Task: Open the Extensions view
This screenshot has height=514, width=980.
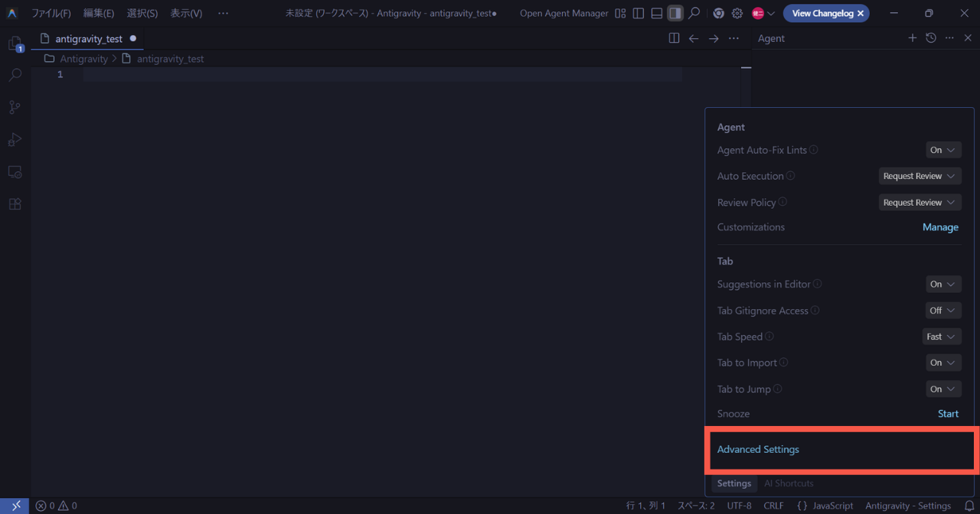Action: coord(15,204)
